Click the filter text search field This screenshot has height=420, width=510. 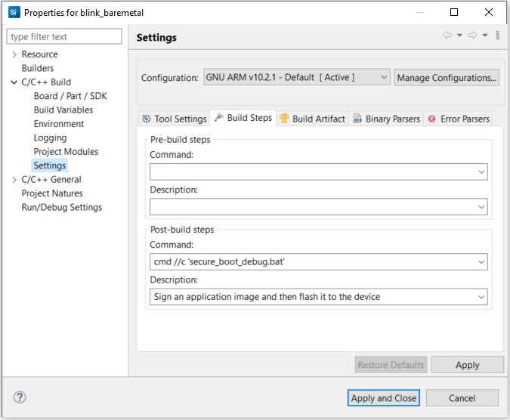coord(64,36)
